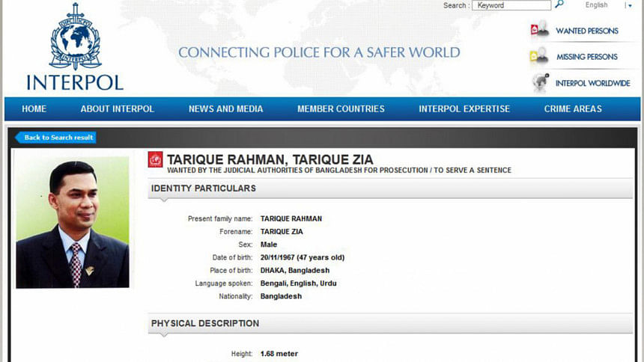The height and width of the screenshot is (362, 644).
Task: Click the arrow next to the English selector
Action: pyautogui.click(x=629, y=6)
